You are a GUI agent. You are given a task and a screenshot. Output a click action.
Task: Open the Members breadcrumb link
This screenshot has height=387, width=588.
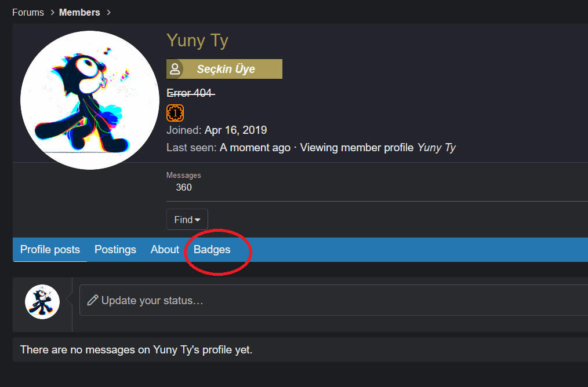[x=79, y=12]
